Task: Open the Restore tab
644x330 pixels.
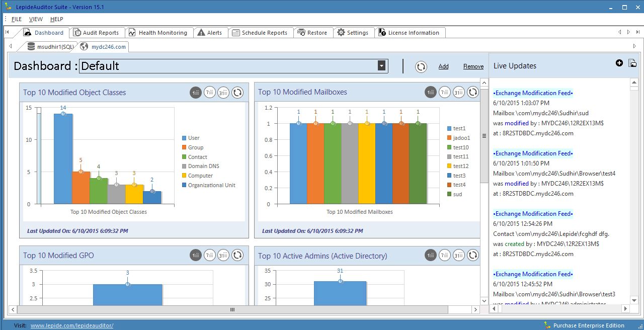Action: coord(312,33)
